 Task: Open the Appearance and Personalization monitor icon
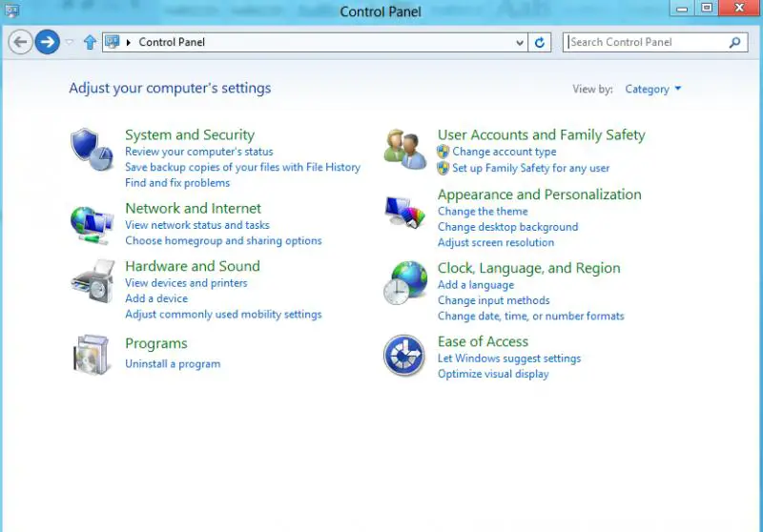point(404,212)
